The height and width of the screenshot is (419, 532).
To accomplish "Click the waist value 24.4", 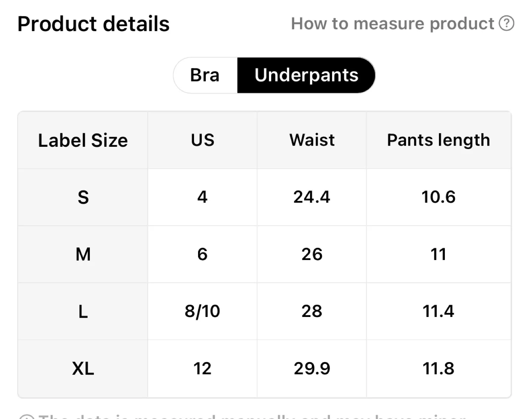I will 311,197.
